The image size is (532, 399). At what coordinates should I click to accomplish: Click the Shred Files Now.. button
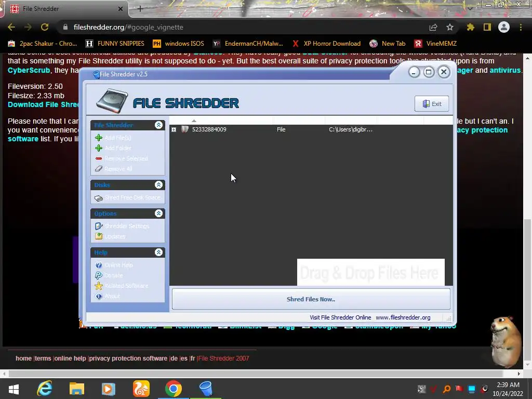pyautogui.click(x=311, y=299)
